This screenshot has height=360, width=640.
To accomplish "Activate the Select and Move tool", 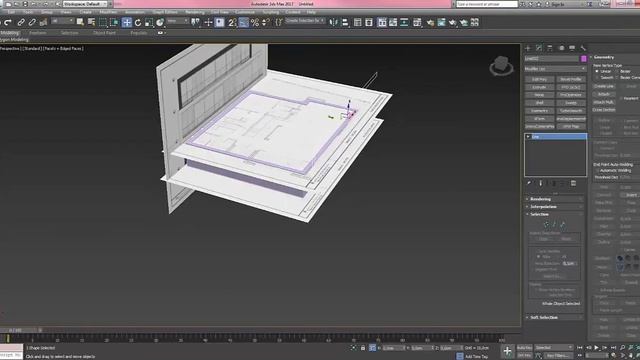I will (x=127, y=22).
